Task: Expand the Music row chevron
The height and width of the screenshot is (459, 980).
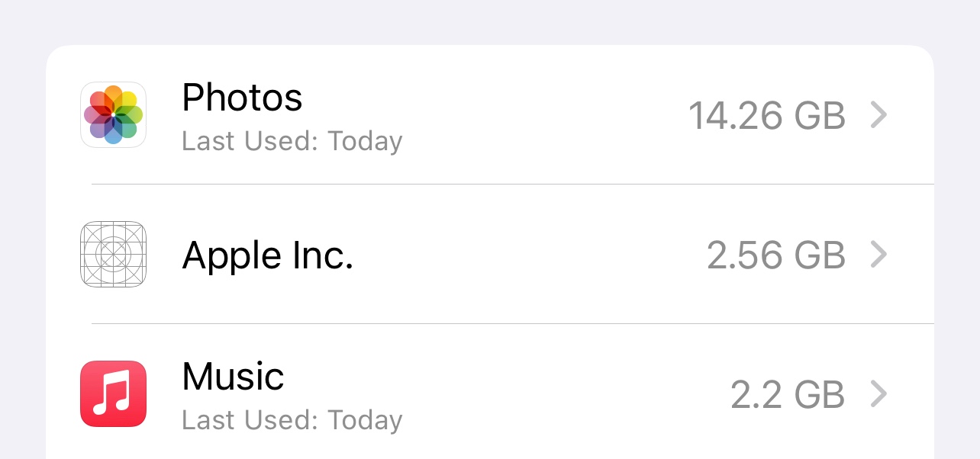Action: pos(879,393)
